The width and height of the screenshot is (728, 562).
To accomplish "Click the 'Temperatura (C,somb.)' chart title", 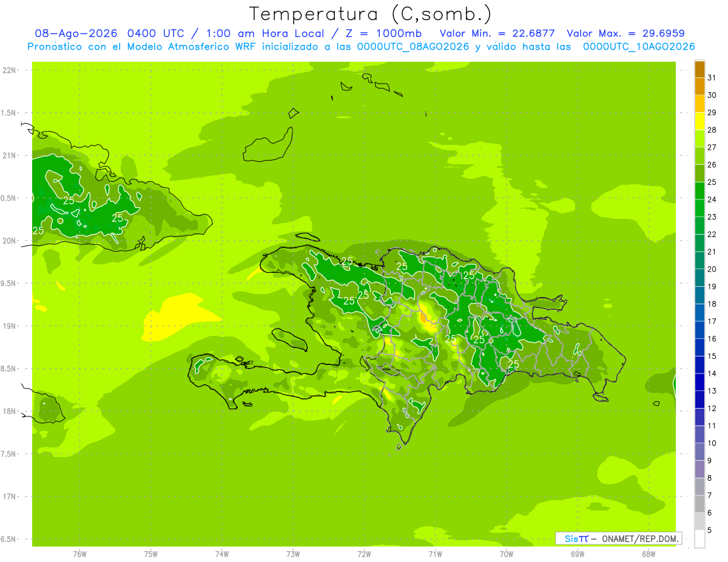I will click(371, 13).
